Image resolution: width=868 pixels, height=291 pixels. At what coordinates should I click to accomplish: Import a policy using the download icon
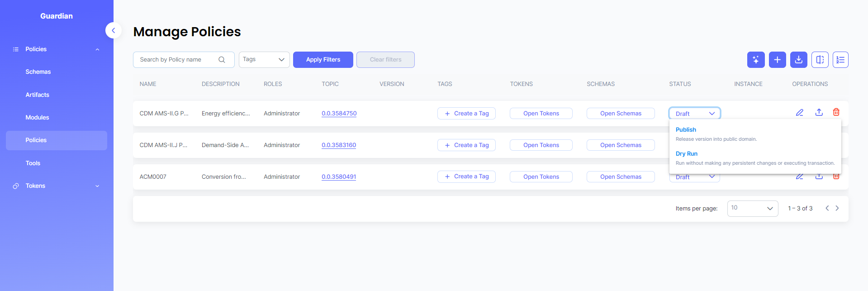click(x=798, y=60)
